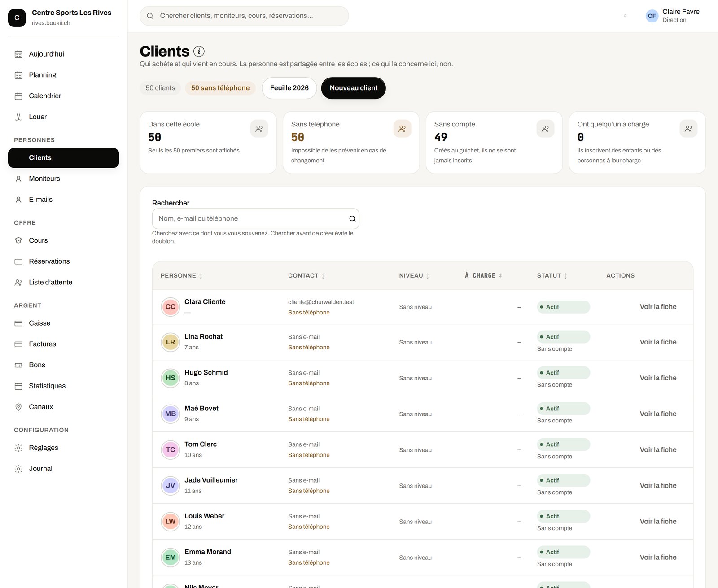The image size is (718, 588).
Task: Open Voir la fiche for Clara Cliente
Action: click(x=658, y=307)
